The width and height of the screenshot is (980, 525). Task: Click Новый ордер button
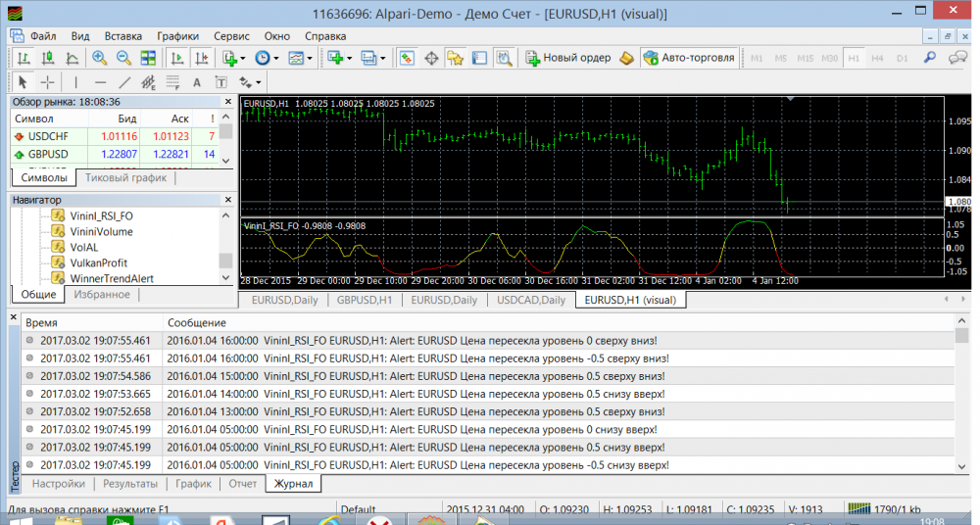point(568,58)
